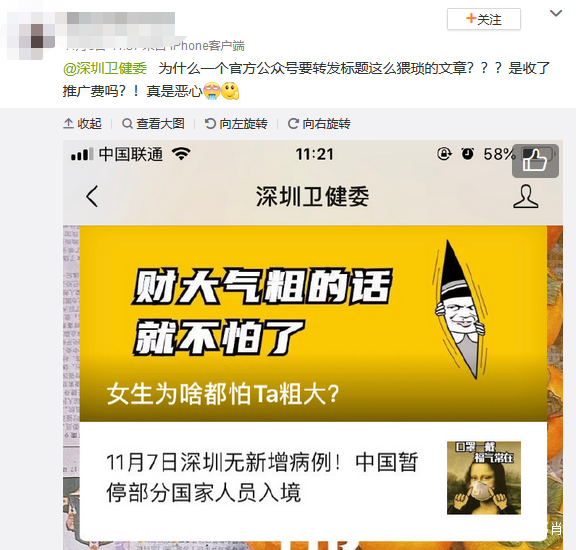Rotate the image left with 向左旋转

pos(236,124)
